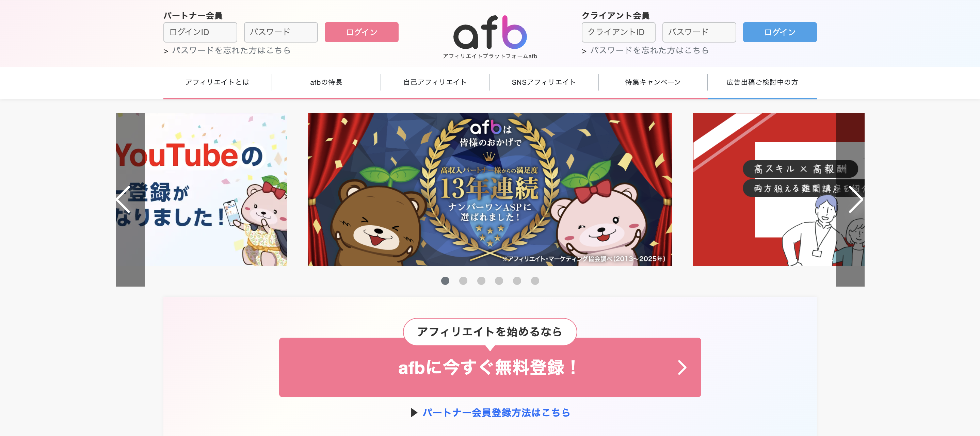Open the 広告出稿ご検討中の方 tab
Image resolution: width=980 pixels, height=436 pixels.
coord(762,82)
